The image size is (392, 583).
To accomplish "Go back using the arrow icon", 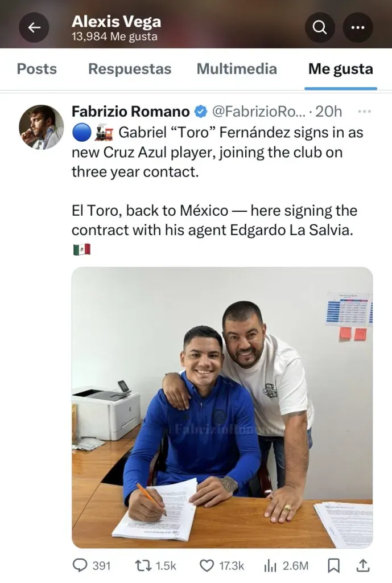I will tap(34, 27).
